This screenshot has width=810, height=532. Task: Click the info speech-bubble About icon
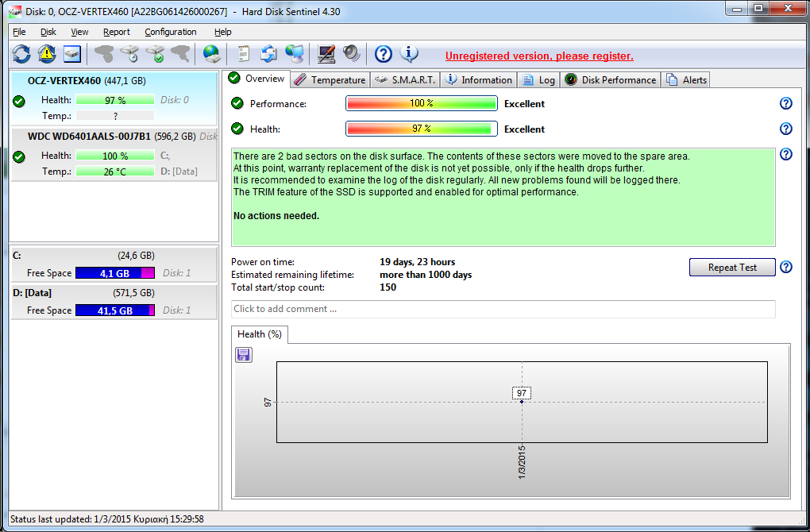[x=409, y=53]
